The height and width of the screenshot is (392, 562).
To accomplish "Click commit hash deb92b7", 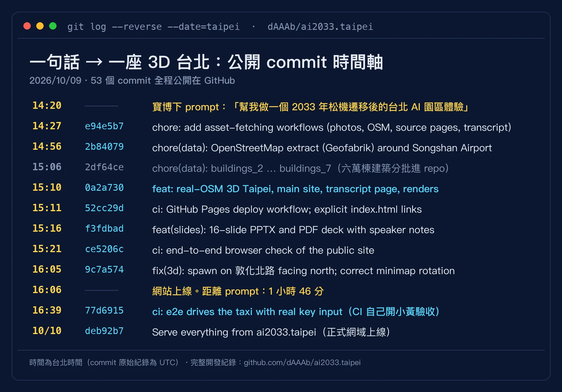I will click(104, 331).
